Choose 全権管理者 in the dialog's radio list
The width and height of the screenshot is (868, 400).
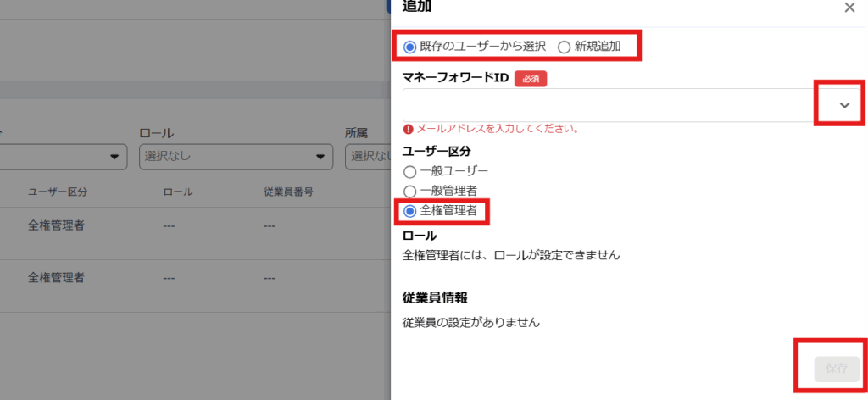pyautogui.click(x=410, y=211)
